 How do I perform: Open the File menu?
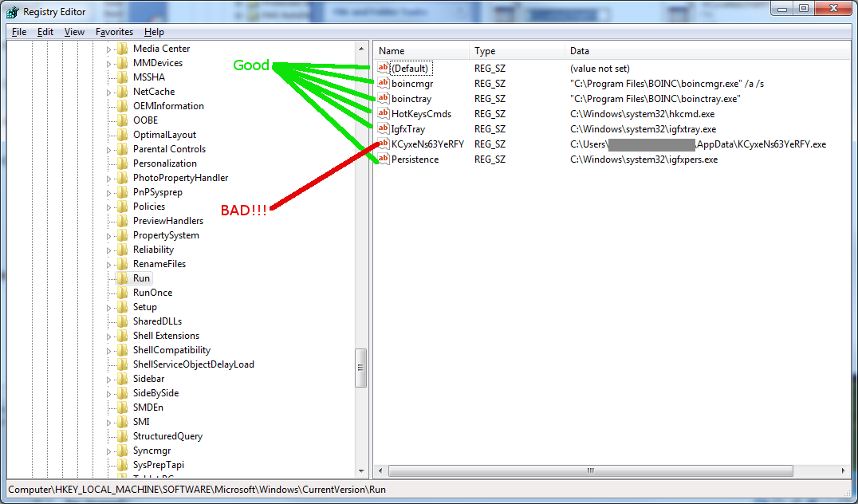click(x=19, y=32)
